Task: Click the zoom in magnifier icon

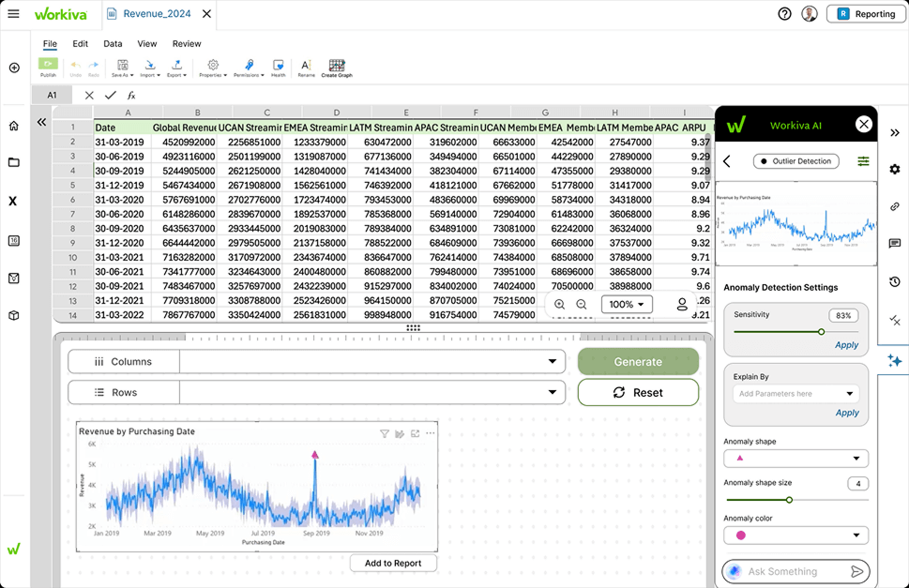Action: pyautogui.click(x=559, y=304)
